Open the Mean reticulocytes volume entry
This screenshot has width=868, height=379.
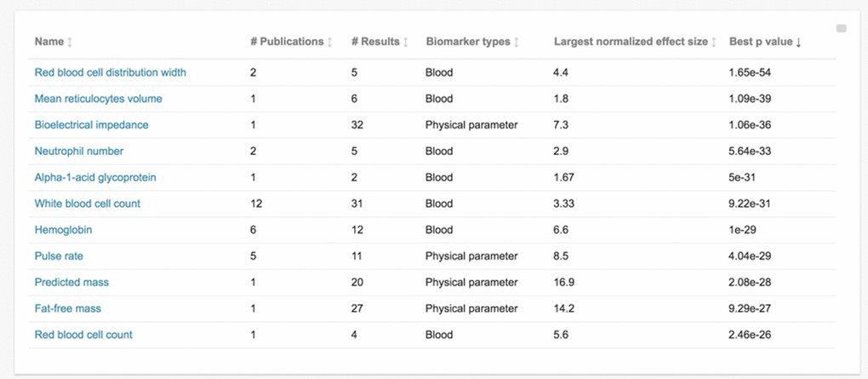(x=98, y=99)
